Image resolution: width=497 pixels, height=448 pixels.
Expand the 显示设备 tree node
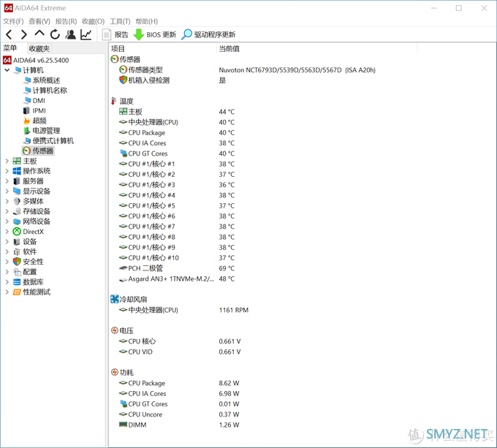pyautogui.click(x=7, y=191)
